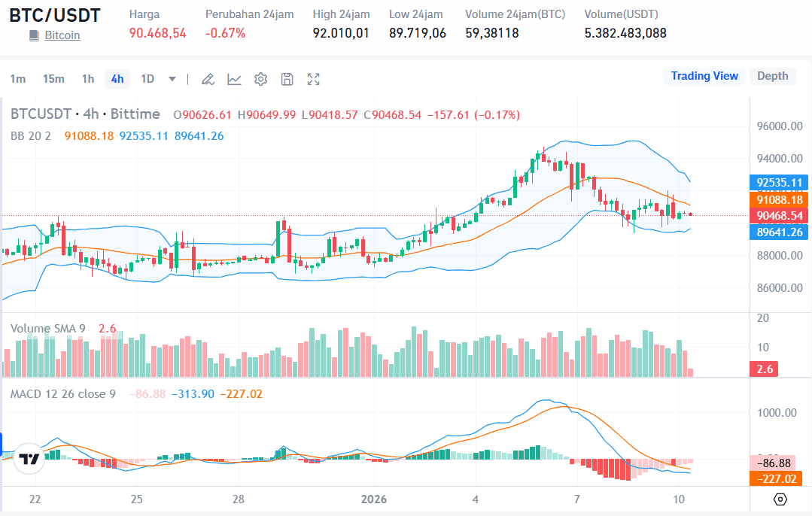Open the drawing tools pencil icon
This screenshot has width=812, height=516.
pyautogui.click(x=208, y=79)
